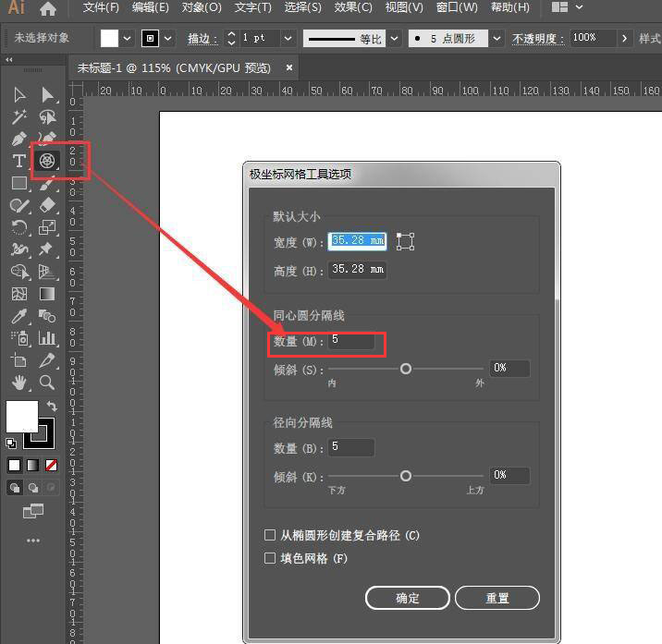Reset default fill and stroke
The image size is (662, 644).
coord(11,444)
